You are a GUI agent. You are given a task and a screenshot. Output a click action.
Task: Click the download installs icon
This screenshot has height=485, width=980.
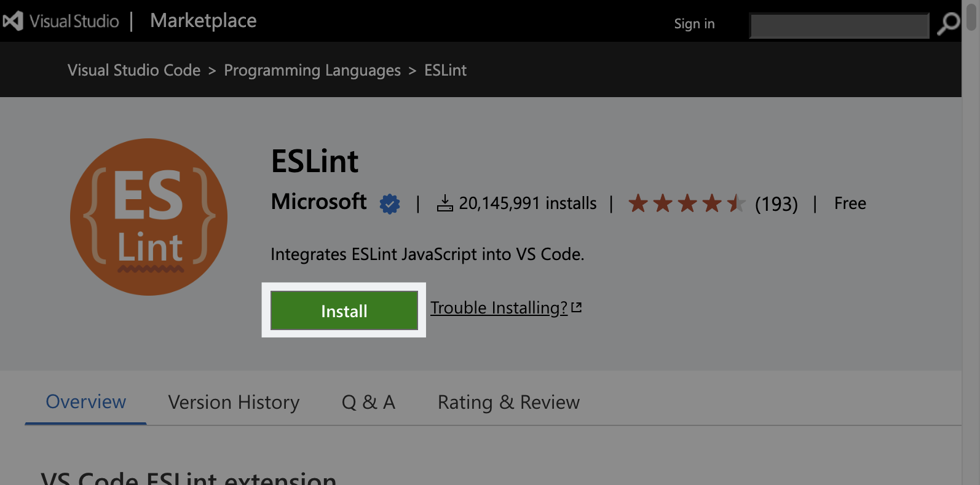[445, 203]
